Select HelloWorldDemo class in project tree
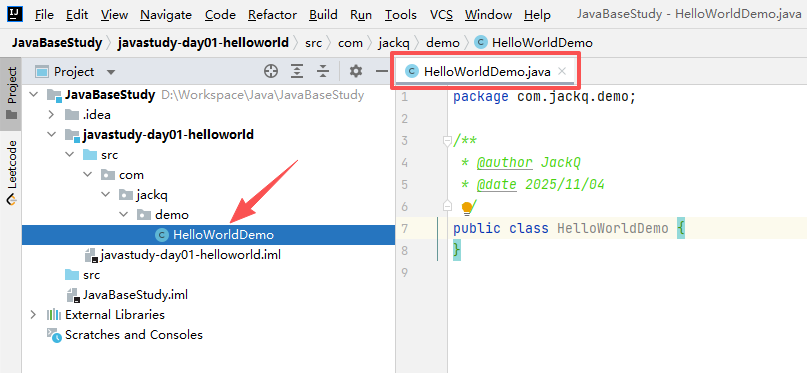Viewport: 807px width, 373px height. [208, 235]
